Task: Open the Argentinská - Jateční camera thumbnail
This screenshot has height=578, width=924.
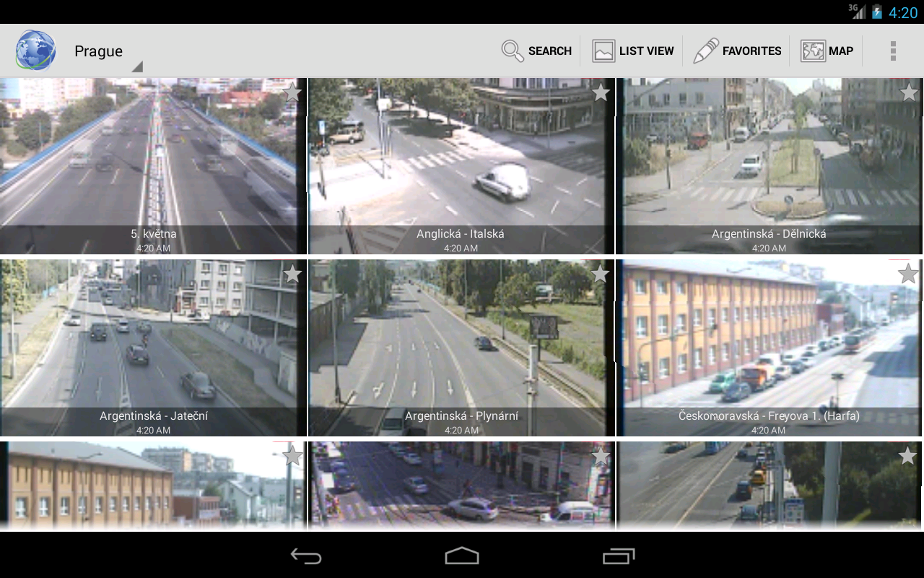Action: tap(153, 348)
